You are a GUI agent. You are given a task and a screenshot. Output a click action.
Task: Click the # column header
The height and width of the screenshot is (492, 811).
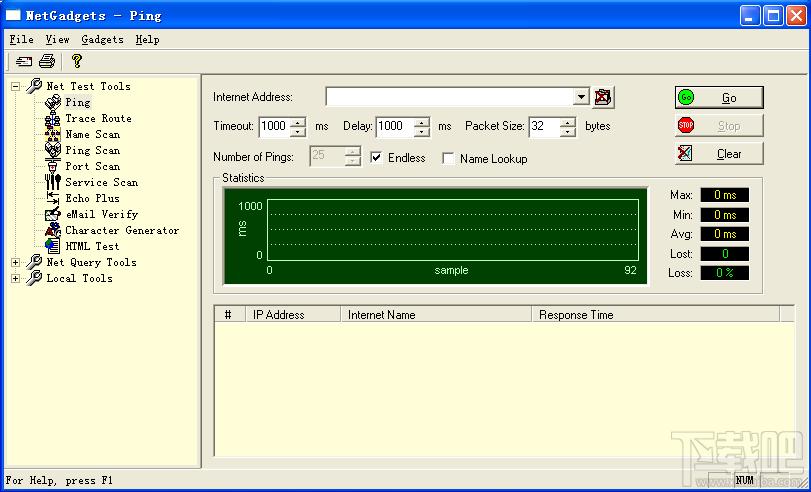pyautogui.click(x=230, y=315)
